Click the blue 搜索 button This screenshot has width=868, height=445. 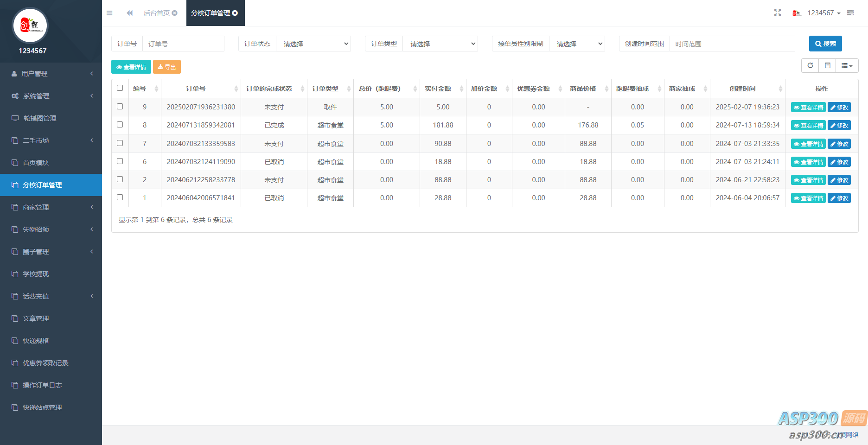pos(825,44)
